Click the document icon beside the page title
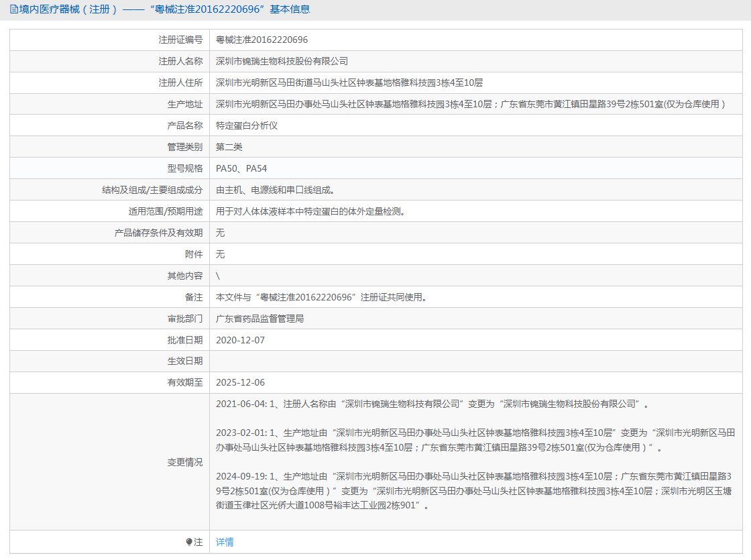751x560 pixels. (x=14, y=9)
